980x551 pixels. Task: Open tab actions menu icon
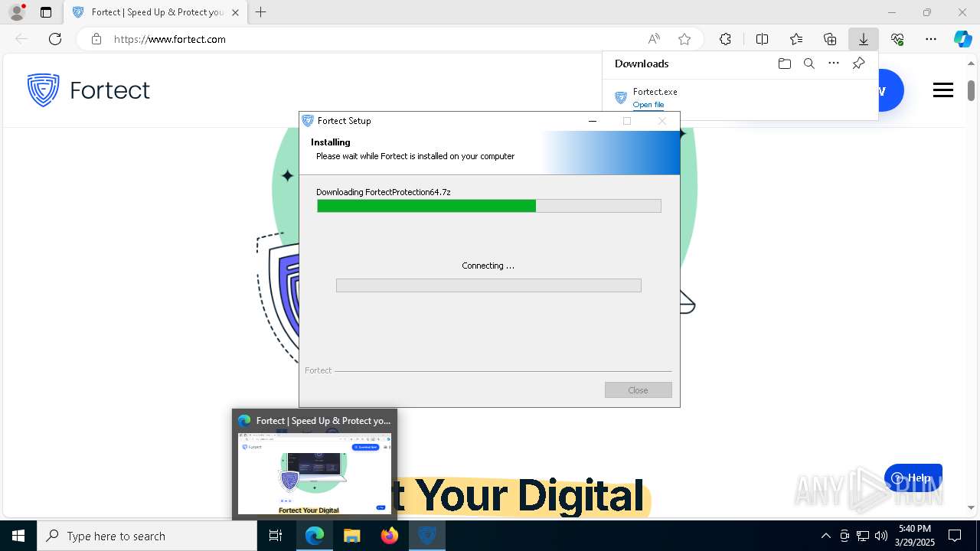(x=46, y=12)
